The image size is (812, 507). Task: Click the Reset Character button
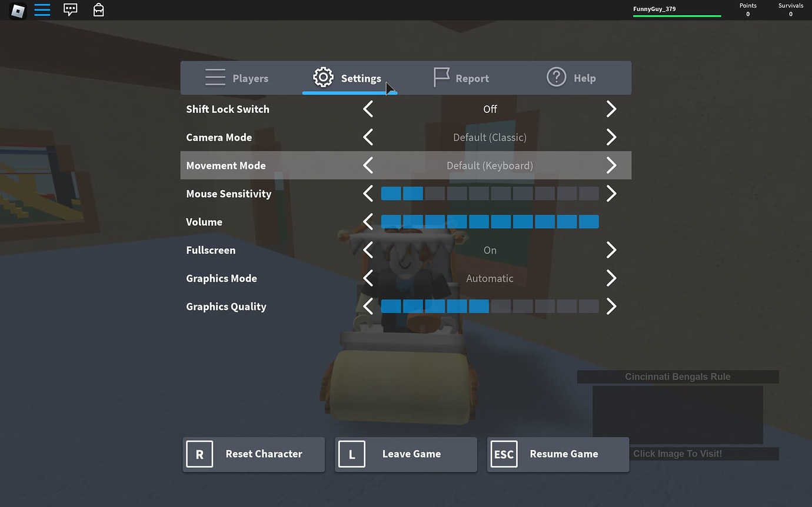click(253, 453)
